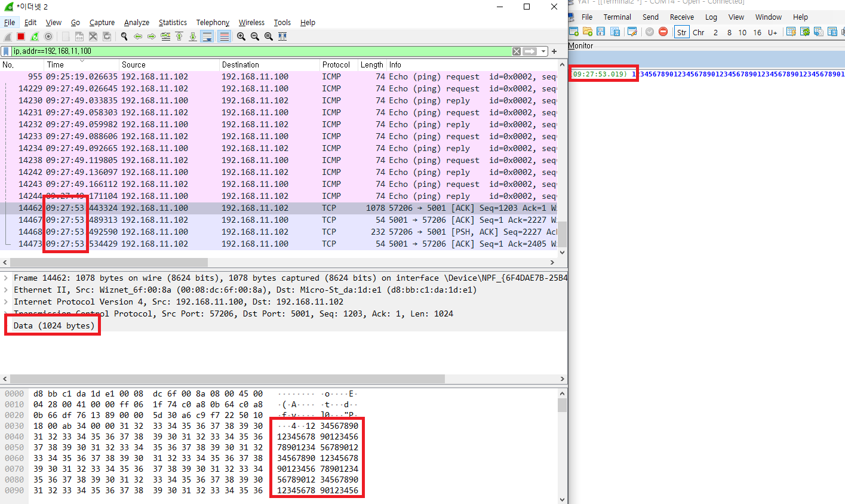845x504 pixels.
Task: Stop/close the YAT terminal red icon
Action: click(663, 32)
